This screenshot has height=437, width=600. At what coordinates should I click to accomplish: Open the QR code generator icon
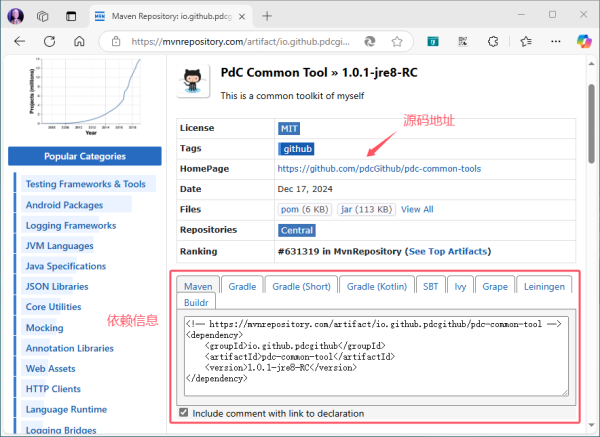[x=463, y=41]
